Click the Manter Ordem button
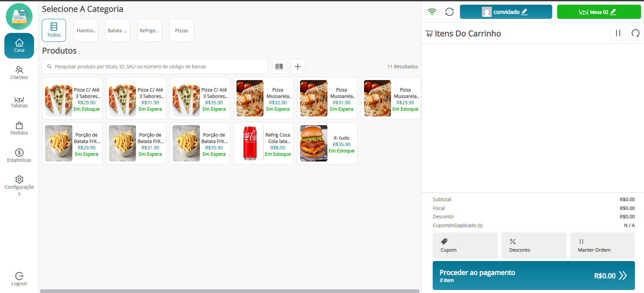This screenshot has height=293, width=644. [602, 246]
